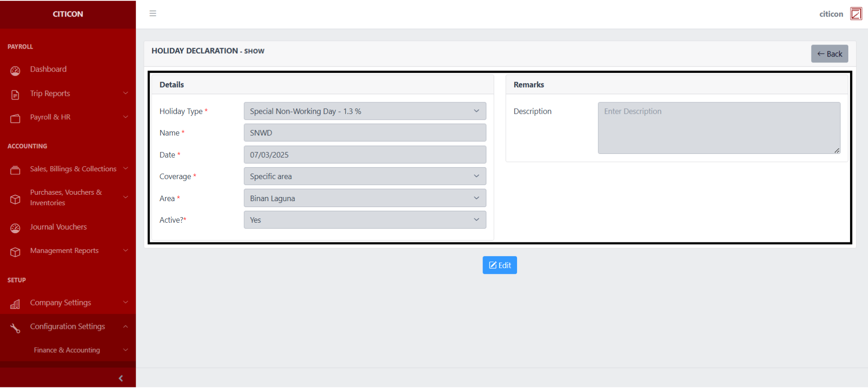This screenshot has height=388, width=868.
Task: Click the hamburger menu icon
Action: (x=153, y=13)
